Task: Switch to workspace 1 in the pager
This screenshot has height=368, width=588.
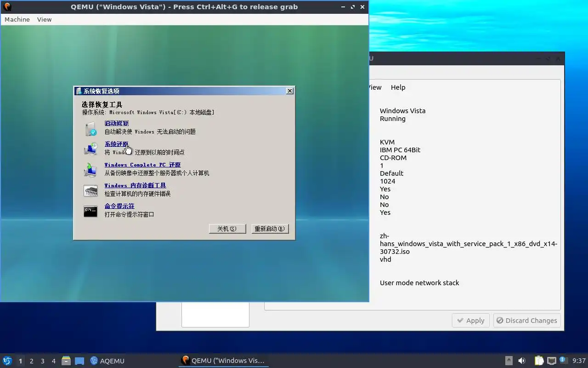Action: [x=21, y=361]
